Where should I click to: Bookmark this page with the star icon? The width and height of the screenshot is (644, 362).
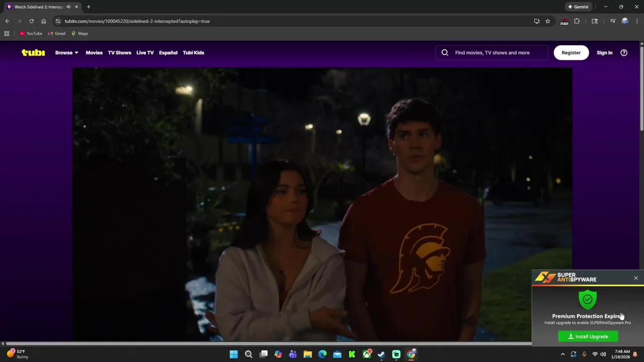(x=547, y=21)
